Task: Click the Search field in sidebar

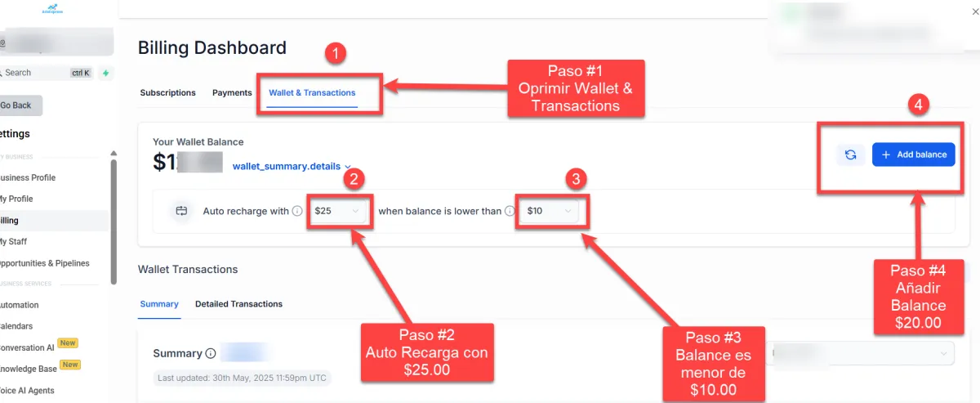Action: click(47, 73)
